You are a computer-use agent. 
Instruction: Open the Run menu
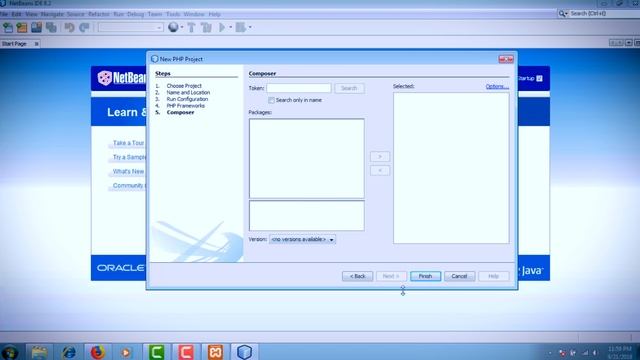click(x=118, y=14)
